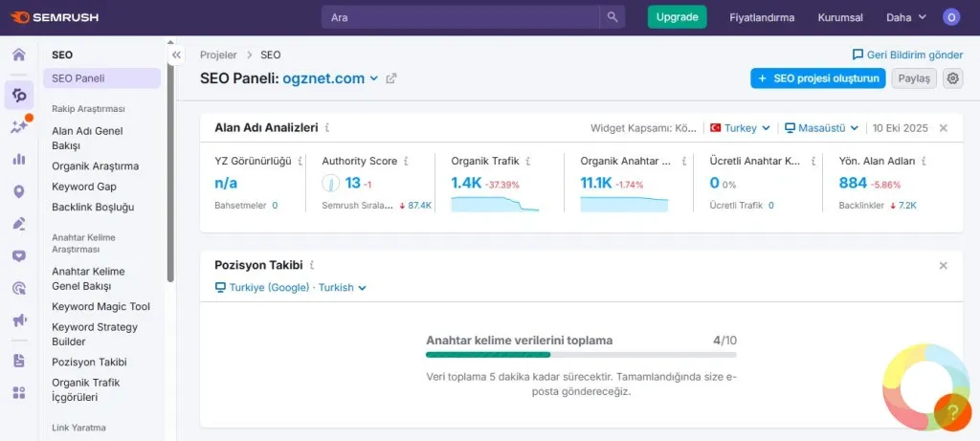Open the Content pencil sidebar icon
The height and width of the screenshot is (441, 980).
click(19, 224)
